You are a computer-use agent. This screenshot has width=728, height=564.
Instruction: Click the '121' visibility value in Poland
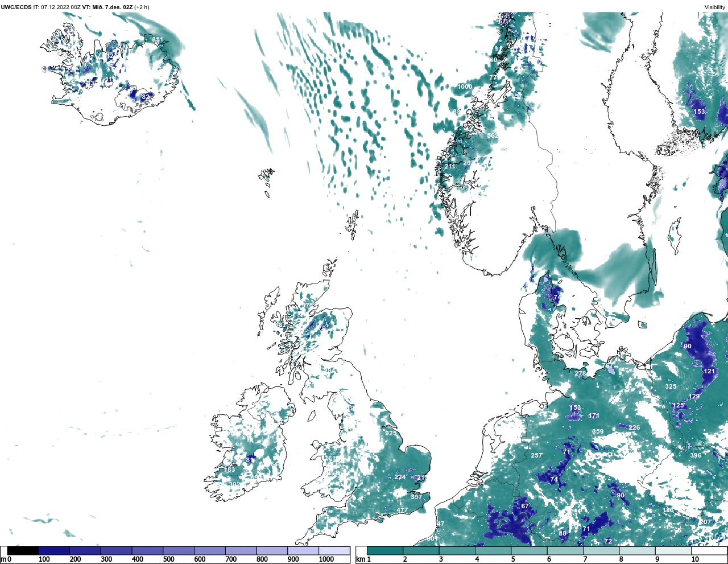pyautogui.click(x=709, y=371)
